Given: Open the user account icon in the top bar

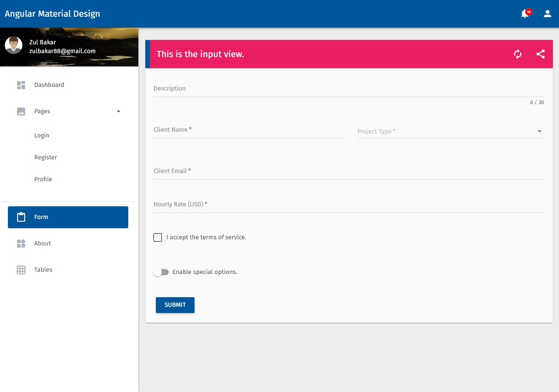Looking at the screenshot, I should click(547, 13).
